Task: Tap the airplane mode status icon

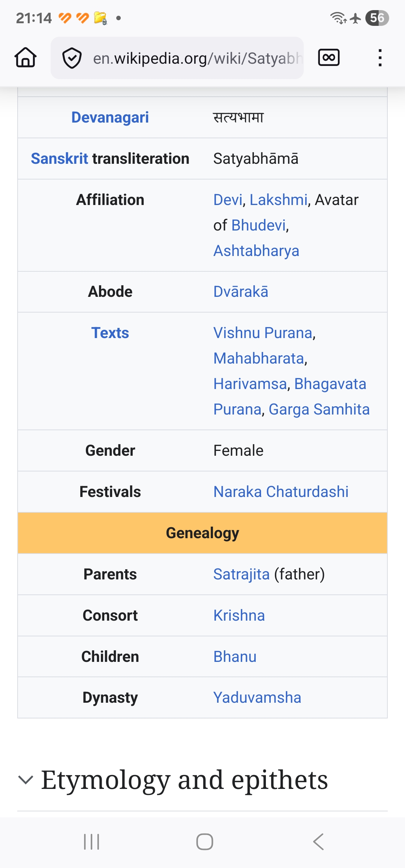Action: click(x=355, y=18)
